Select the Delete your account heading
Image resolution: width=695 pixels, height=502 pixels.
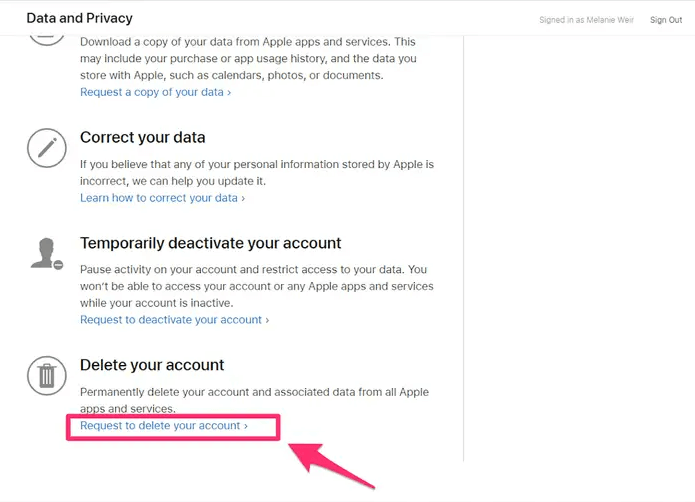coord(152,365)
